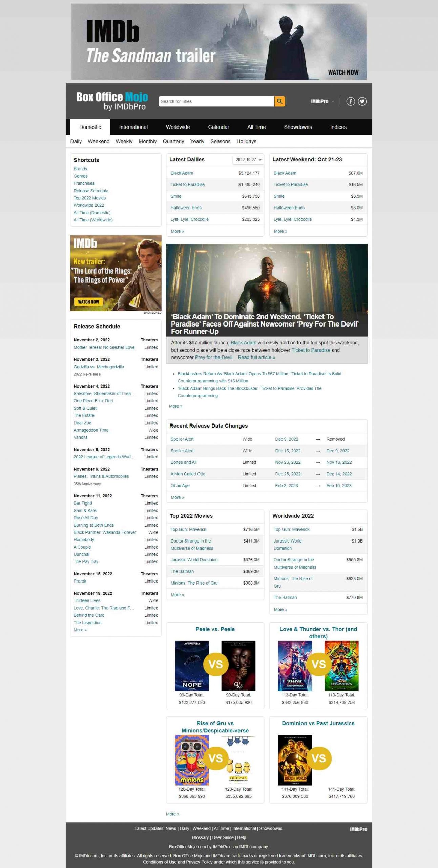Select the Monthly sub-menu item
Viewport: 438px width, 868px height.
[x=147, y=141]
